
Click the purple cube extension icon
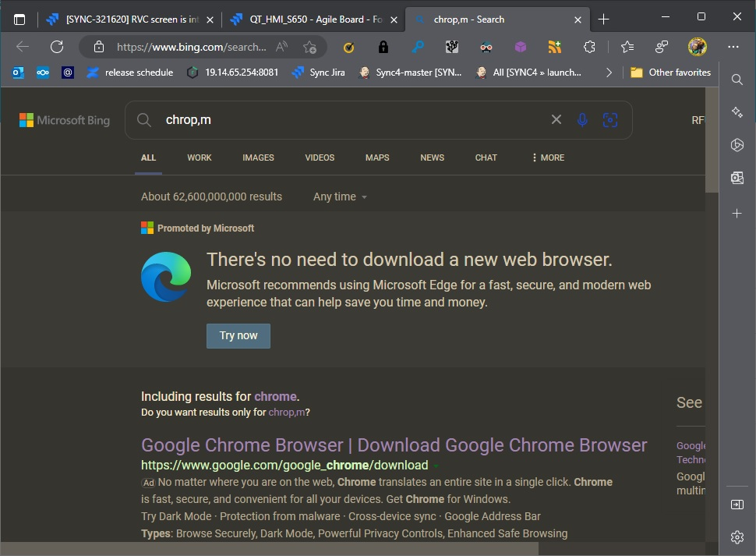[520, 47]
